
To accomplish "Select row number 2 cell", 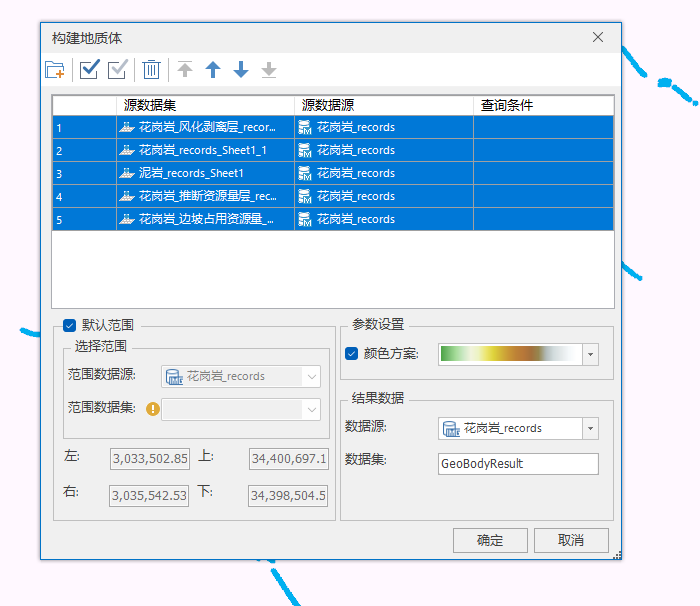I will click(x=84, y=150).
